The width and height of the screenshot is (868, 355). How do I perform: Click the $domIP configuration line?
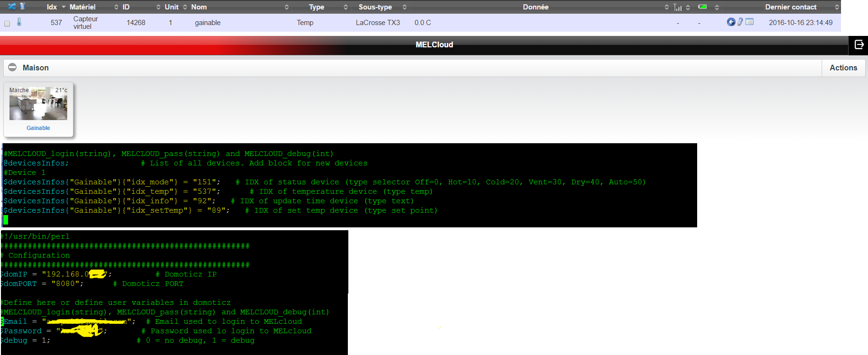(108, 274)
